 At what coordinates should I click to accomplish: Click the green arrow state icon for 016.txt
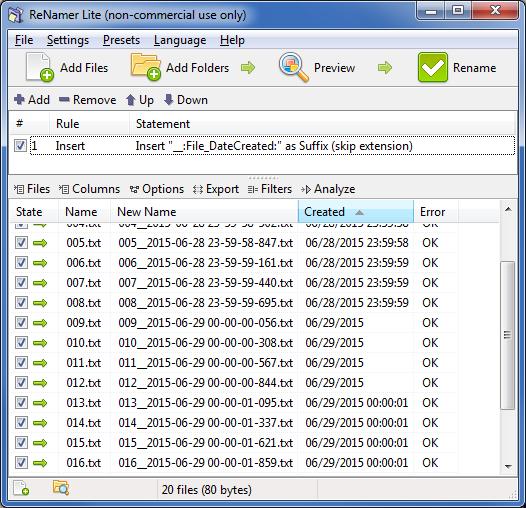pos(40,463)
